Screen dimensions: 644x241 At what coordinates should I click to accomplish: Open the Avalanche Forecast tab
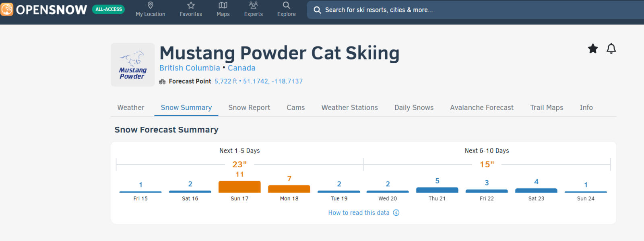click(x=482, y=107)
